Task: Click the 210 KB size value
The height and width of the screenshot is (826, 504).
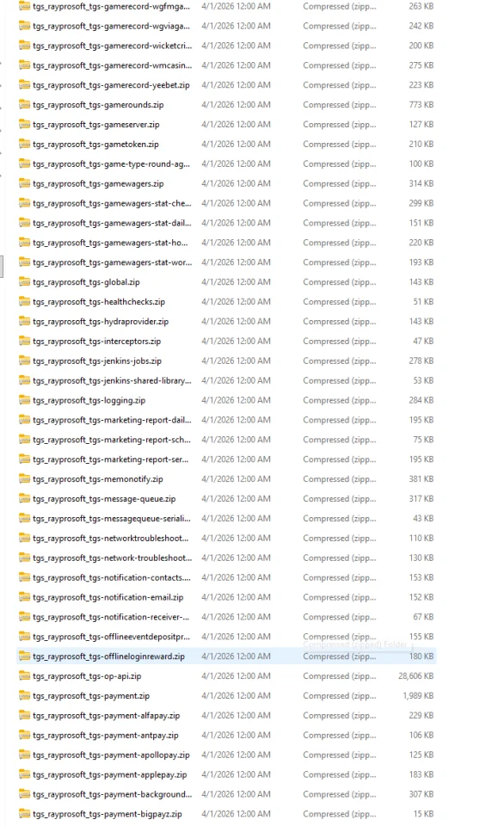Action: point(421,144)
